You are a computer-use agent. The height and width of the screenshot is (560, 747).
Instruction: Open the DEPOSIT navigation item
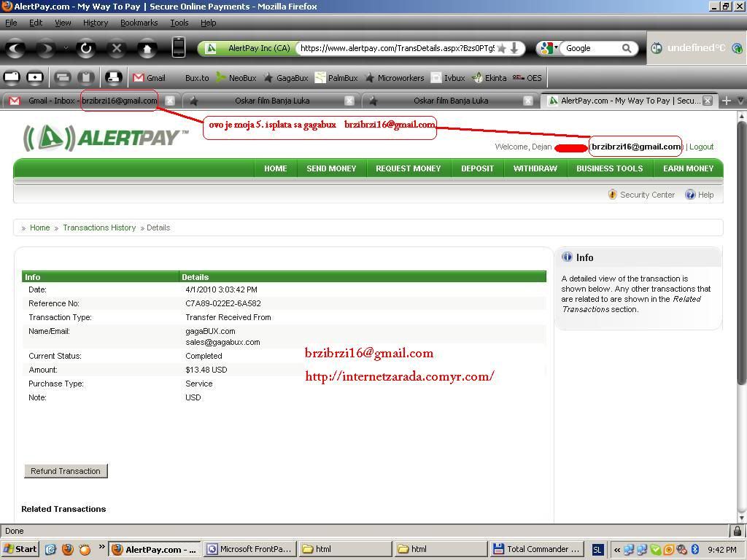click(477, 168)
